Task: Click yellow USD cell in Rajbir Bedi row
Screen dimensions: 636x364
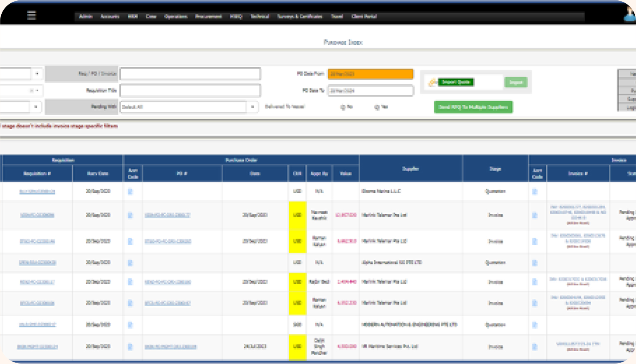Action: [297, 282]
